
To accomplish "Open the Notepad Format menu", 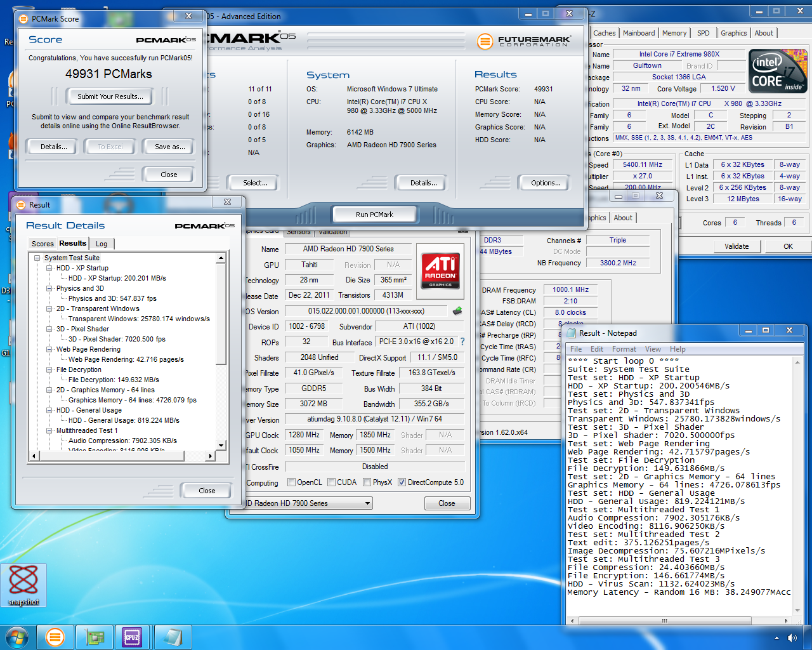I will [x=624, y=349].
